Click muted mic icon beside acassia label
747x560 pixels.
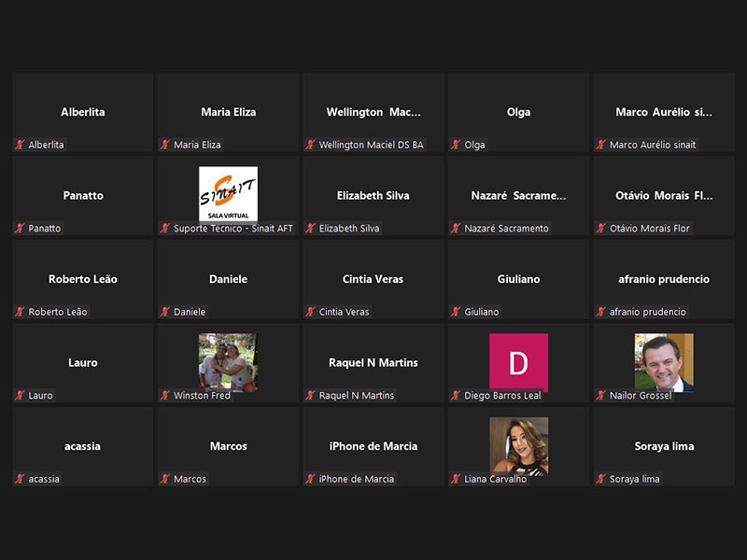click(20, 479)
